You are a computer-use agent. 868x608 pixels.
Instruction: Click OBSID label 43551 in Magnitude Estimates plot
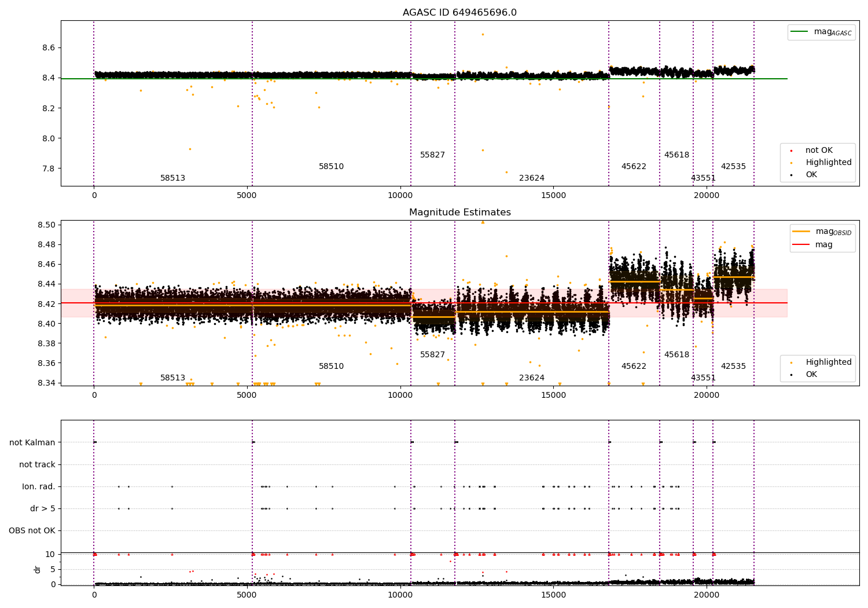click(x=703, y=378)
